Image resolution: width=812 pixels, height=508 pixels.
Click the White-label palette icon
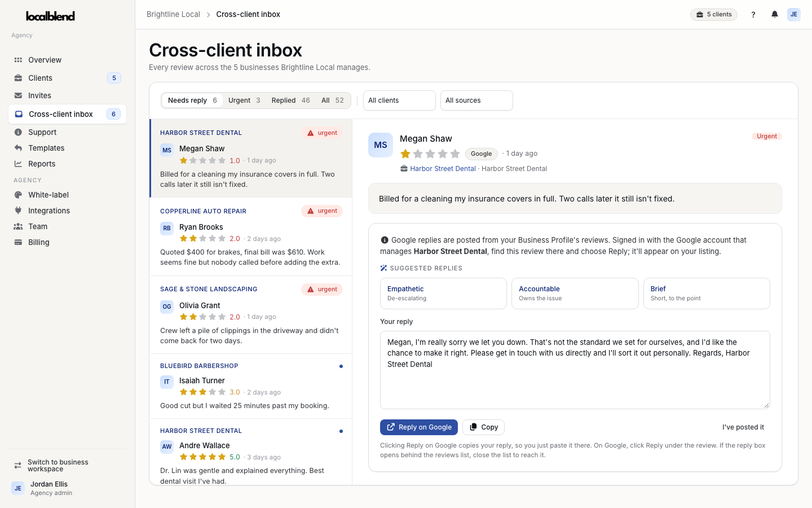click(x=18, y=195)
